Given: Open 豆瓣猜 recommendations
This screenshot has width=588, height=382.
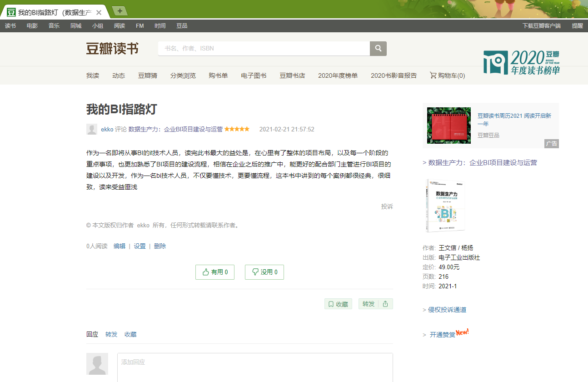Looking at the screenshot, I should coord(148,75).
